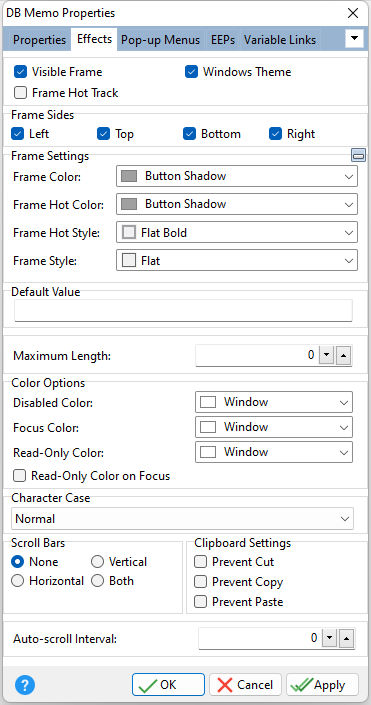Open the Variable Links tab
Screen dimensions: 371x705
[x=280, y=40]
